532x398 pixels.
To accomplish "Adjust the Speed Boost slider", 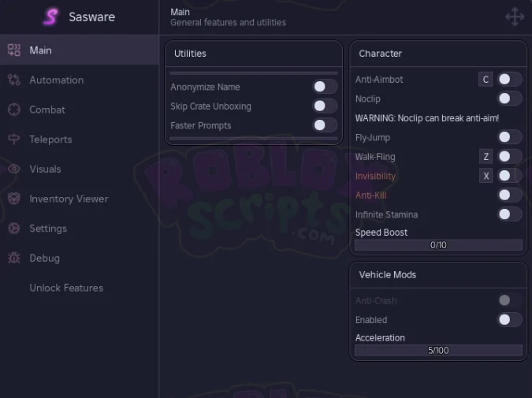I will [438, 245].
